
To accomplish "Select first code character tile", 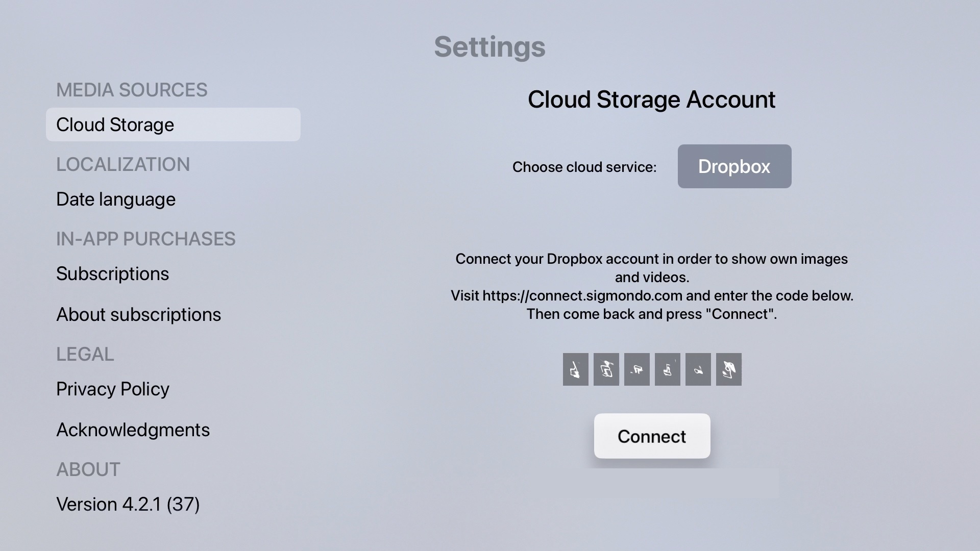I will tap(575, 369).
